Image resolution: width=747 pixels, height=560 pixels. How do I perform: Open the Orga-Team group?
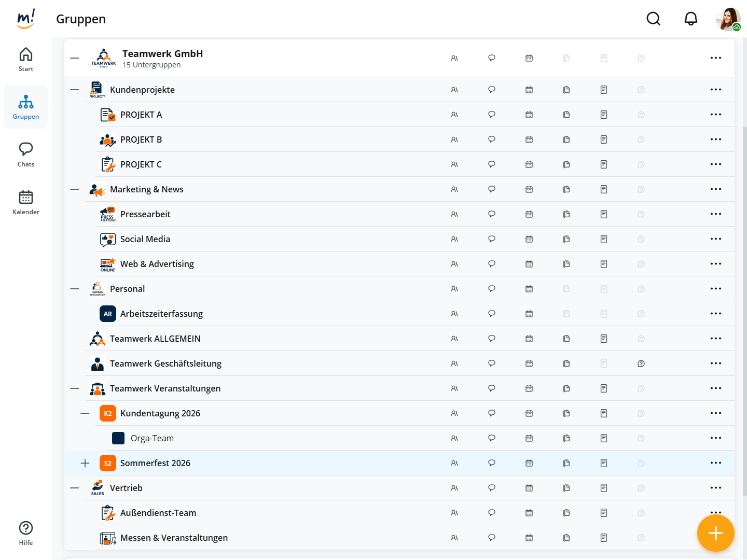pyautogui.click(x=152, y=438)
